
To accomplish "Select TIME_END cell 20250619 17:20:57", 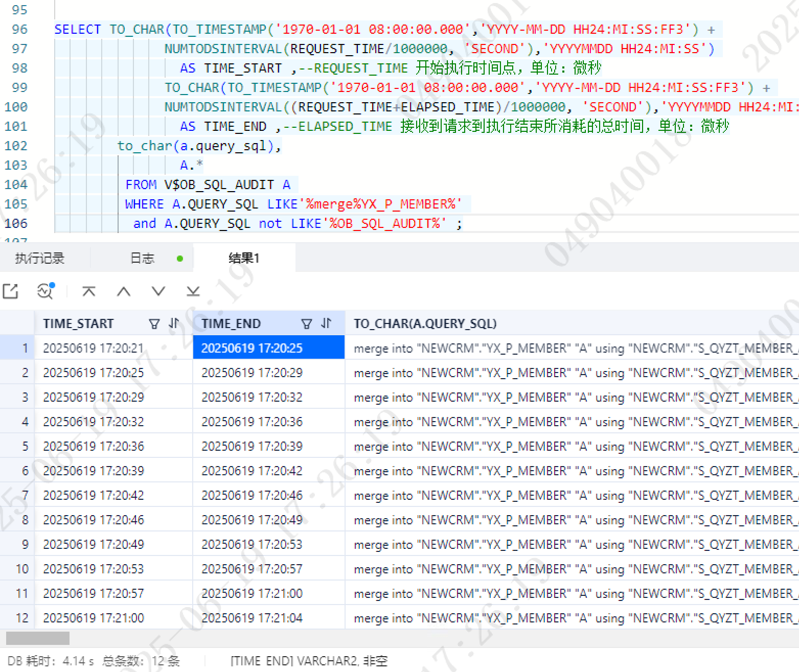I will [x=269, y=569].
